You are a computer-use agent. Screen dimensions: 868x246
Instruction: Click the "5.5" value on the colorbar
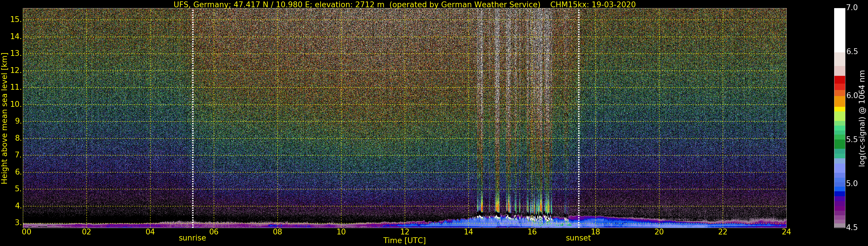(852, 139)
